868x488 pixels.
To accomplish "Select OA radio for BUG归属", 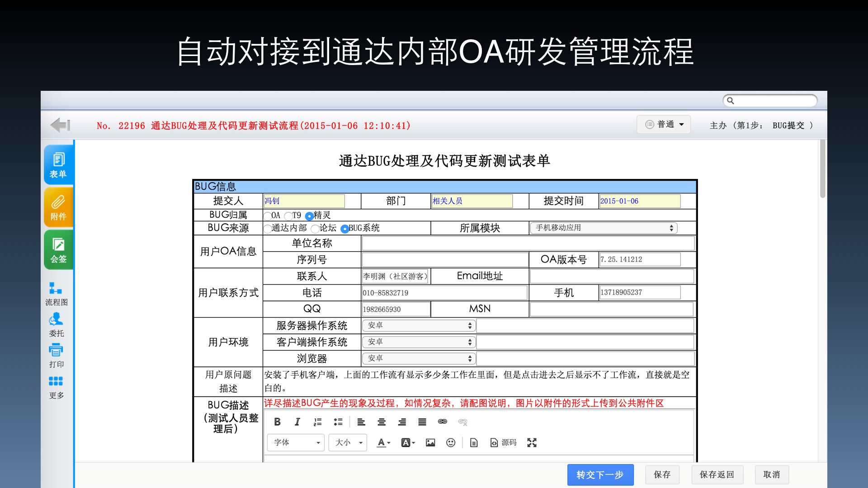I will click(x=268, y=216).
